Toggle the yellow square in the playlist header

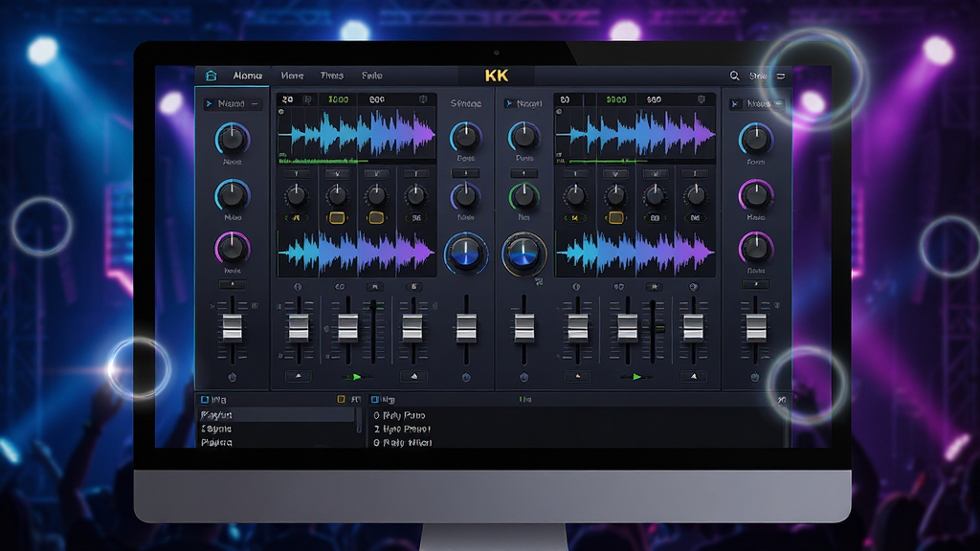coord(342,399)
